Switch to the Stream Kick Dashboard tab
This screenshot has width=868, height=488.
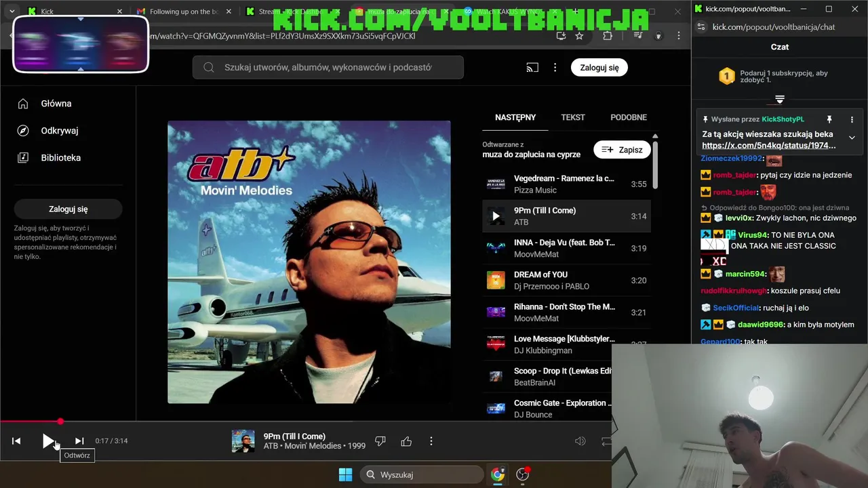pyautogui.click(x=292, y=12)
